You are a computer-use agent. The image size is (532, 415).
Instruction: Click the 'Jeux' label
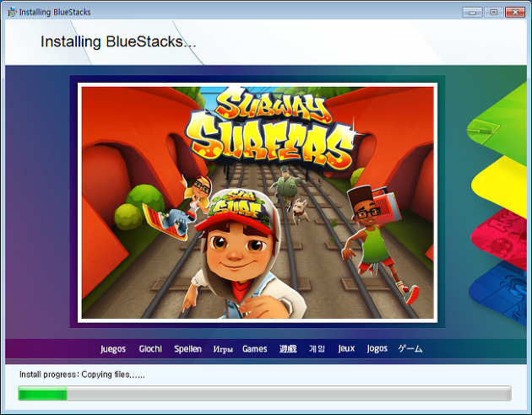coord(346,348)
